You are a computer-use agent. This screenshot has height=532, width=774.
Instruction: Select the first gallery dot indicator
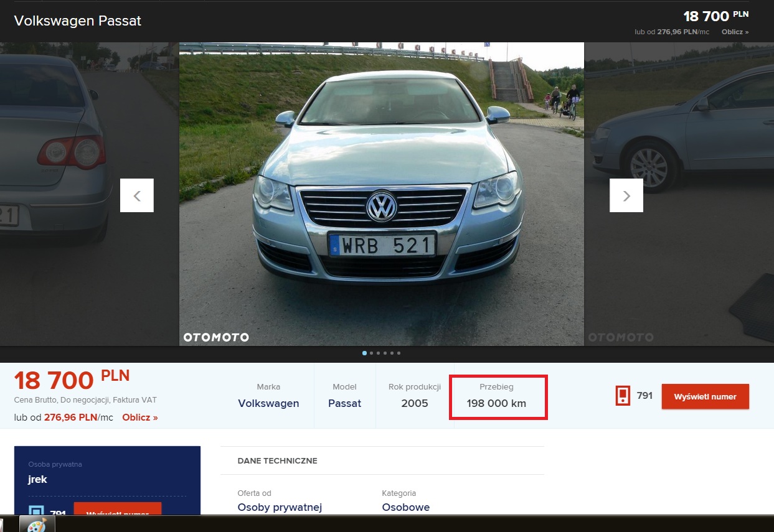point(364,353)
